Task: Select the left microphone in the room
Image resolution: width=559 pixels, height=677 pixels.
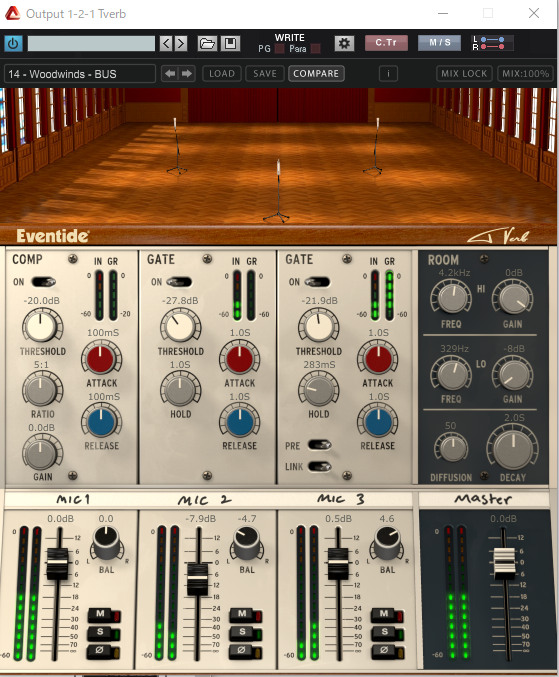Action: [x=177, y=146]
